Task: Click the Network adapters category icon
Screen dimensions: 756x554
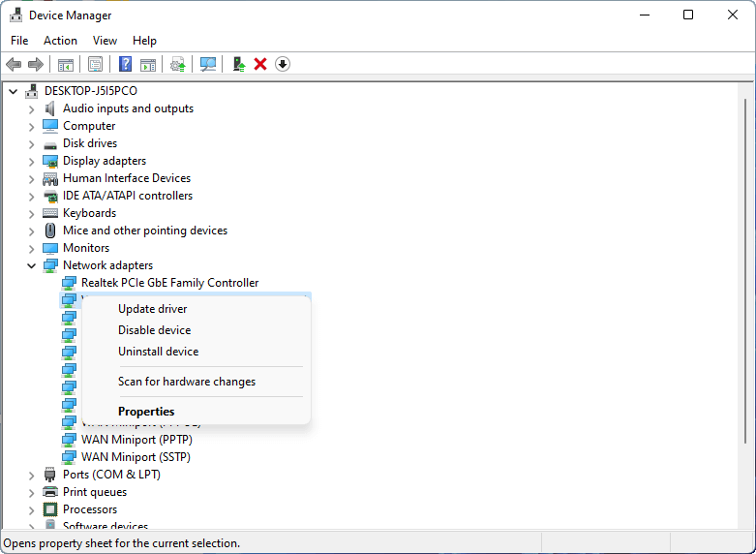Action: click(x=50, y=265)
